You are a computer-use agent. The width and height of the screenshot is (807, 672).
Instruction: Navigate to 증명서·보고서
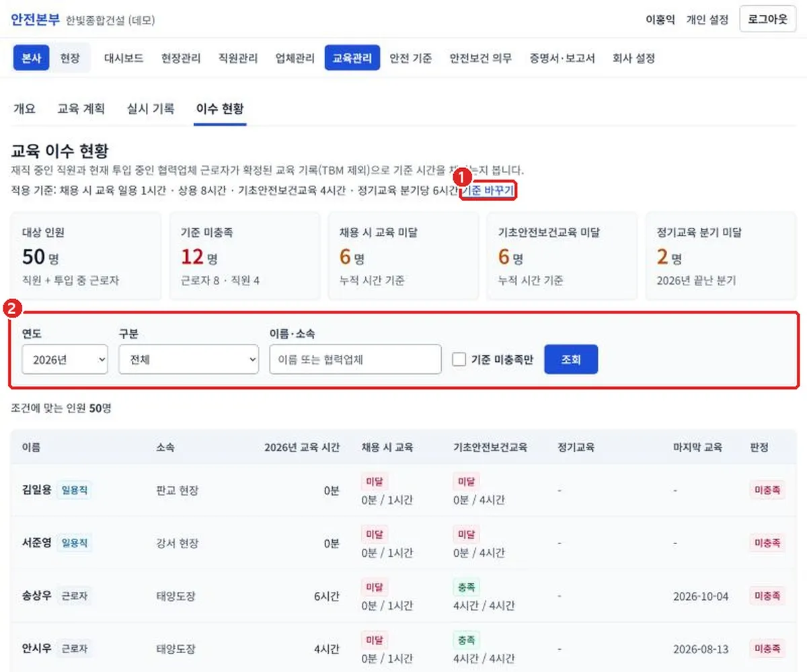point(562,59)
